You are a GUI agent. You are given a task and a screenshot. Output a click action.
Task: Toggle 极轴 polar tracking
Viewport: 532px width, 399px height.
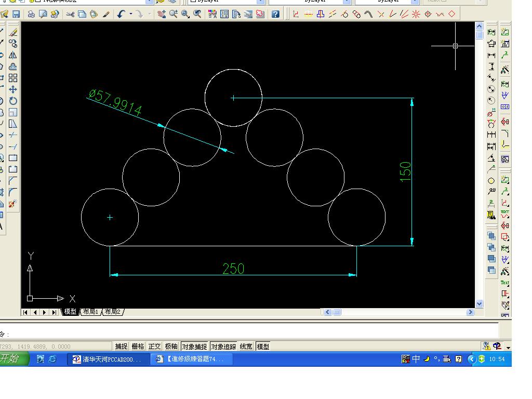point(171,347)
